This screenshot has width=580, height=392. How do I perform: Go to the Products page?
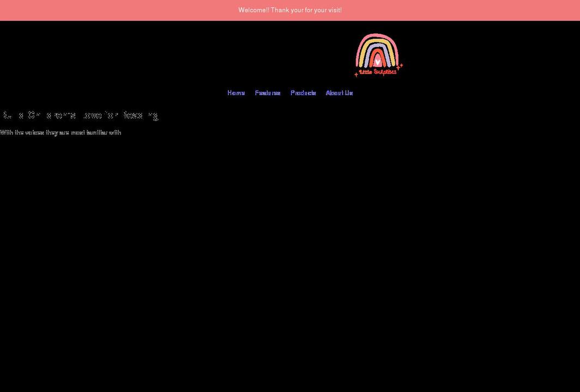303,93
